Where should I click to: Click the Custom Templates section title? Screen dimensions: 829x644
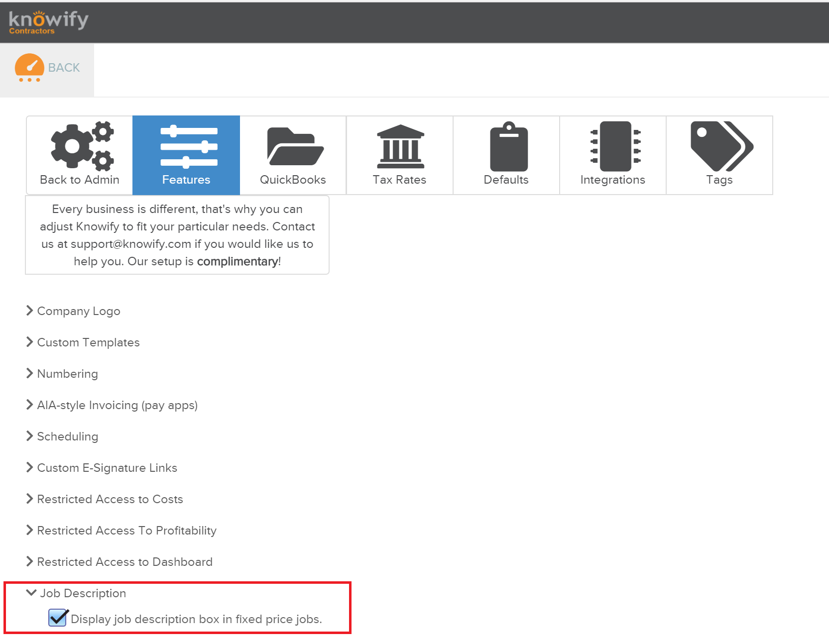(89, 342)
